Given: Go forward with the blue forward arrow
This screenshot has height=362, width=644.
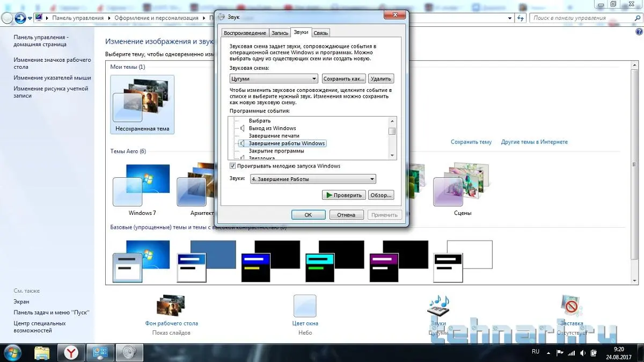Looking at the screenshot, I should 20,18.
